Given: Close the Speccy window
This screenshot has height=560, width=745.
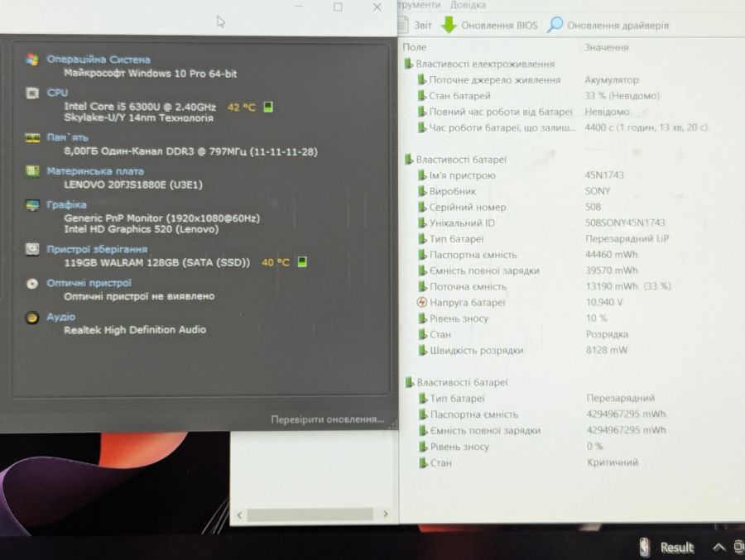Looking at the screenshot, I should point(377,7).
